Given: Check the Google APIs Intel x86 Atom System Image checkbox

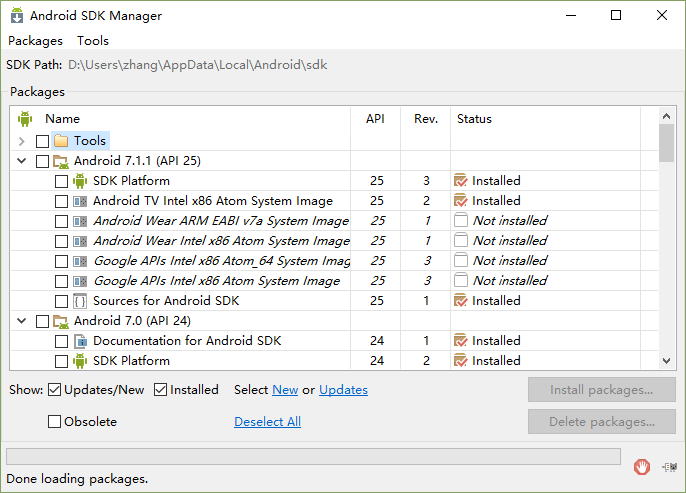Looking at the screenshot, I should click(x=61, y=281).
